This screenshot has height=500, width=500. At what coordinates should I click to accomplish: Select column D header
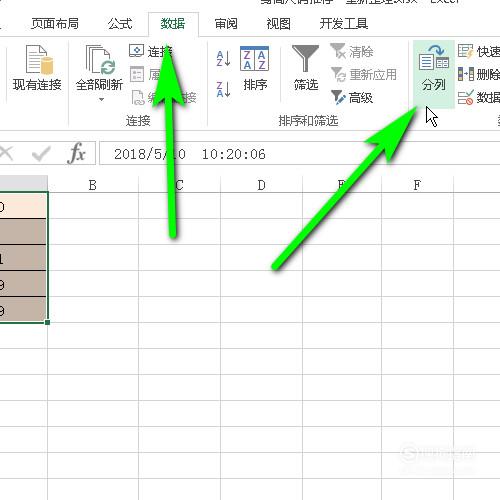click(261, 185)
